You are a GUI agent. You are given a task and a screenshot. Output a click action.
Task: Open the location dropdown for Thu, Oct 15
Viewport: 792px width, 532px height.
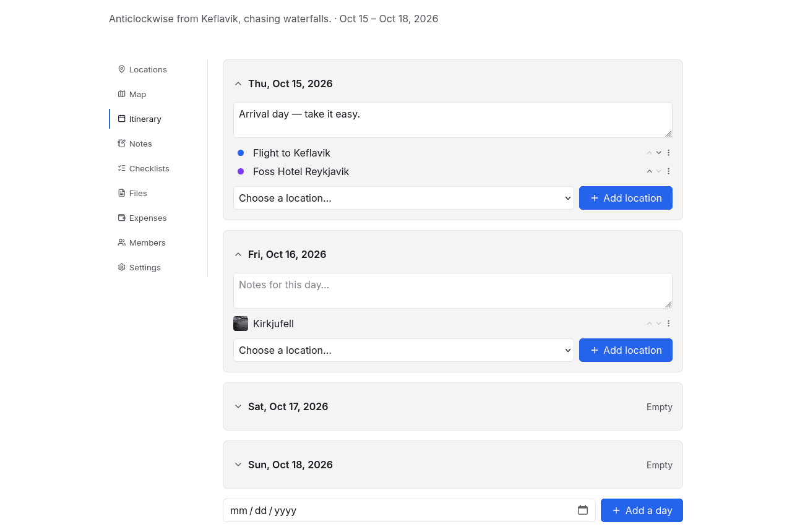click(403, 198)
